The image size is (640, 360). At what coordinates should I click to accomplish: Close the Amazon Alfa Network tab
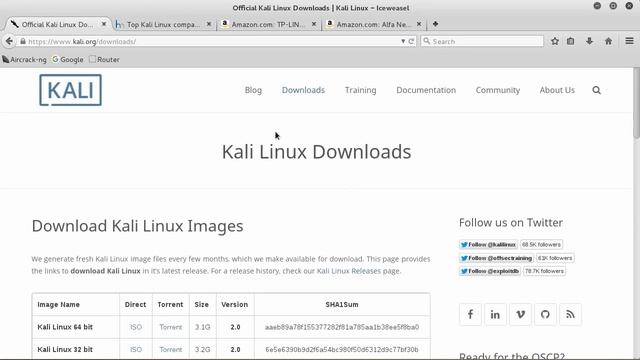pos(419,24)
